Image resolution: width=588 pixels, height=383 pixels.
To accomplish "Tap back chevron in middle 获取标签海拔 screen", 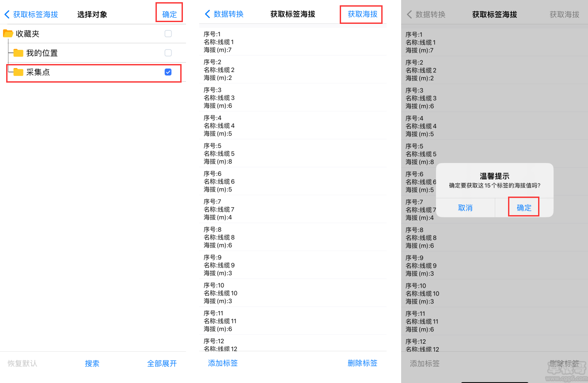I will click(208, 14).
